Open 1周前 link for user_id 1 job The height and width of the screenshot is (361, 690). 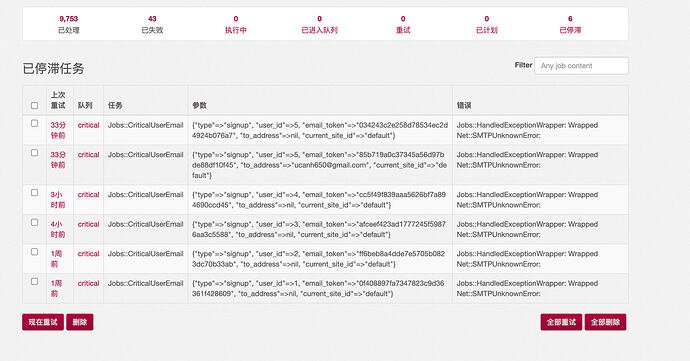56,288
